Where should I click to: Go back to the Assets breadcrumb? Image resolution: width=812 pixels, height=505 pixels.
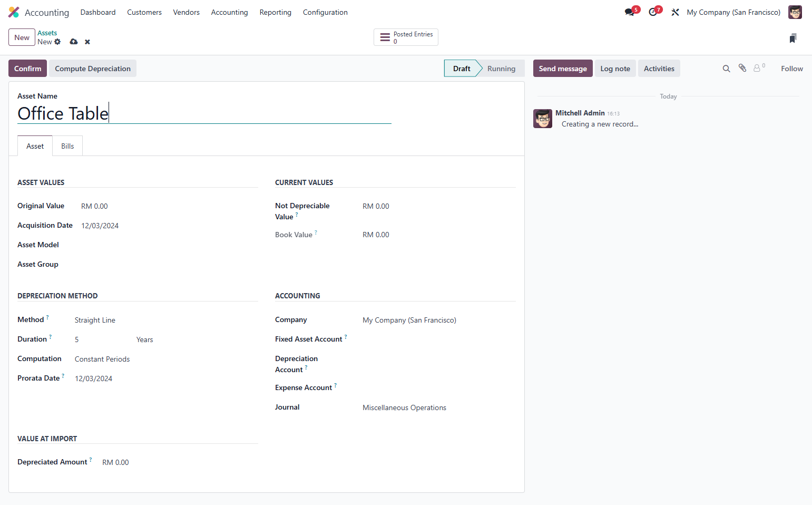[x=47, y=33]
